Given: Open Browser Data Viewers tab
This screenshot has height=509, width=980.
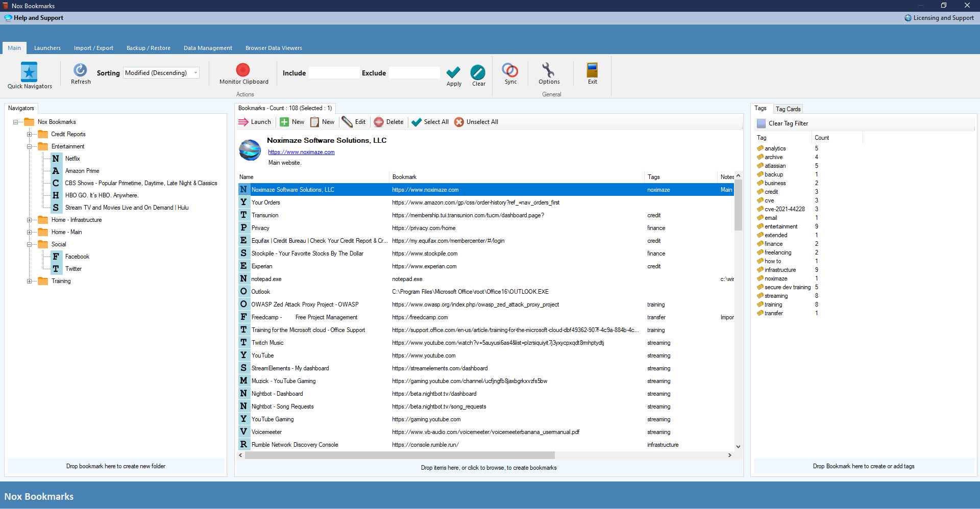Looking at the screenshot, I should pos(274,48).
